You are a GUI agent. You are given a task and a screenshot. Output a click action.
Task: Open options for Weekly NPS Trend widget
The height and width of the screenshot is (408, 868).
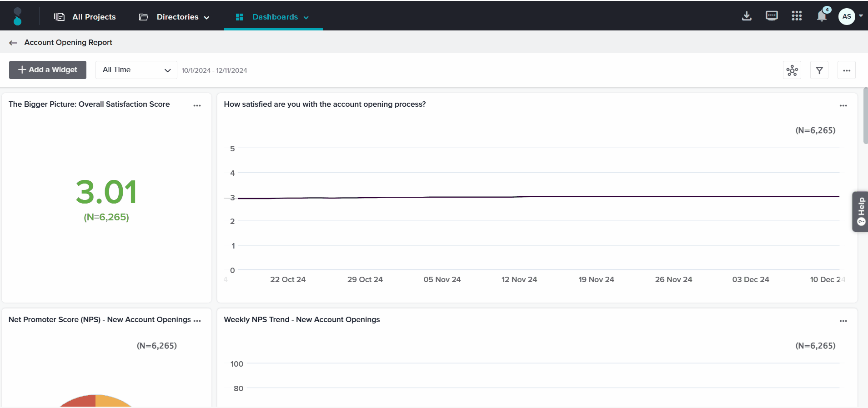[x=843, y=321]
